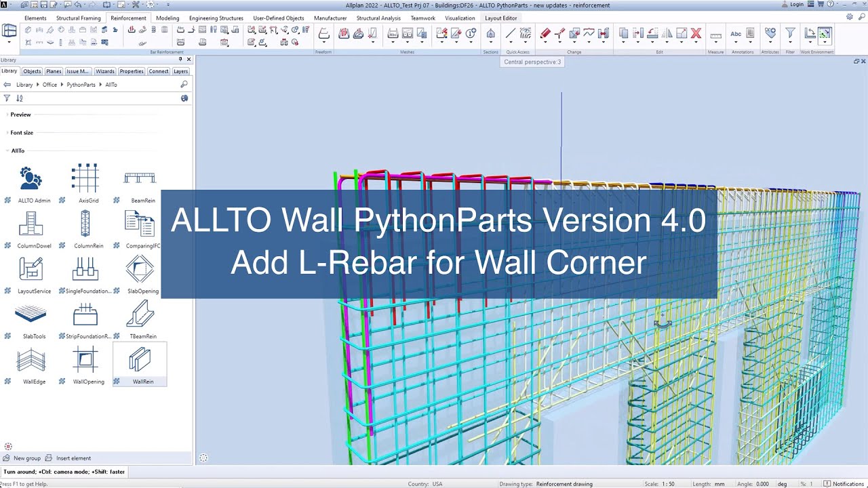Open dropdown under Freeform tool
Image resolution: width=868 pixels, height=488 pixels.
pos(323,42)
